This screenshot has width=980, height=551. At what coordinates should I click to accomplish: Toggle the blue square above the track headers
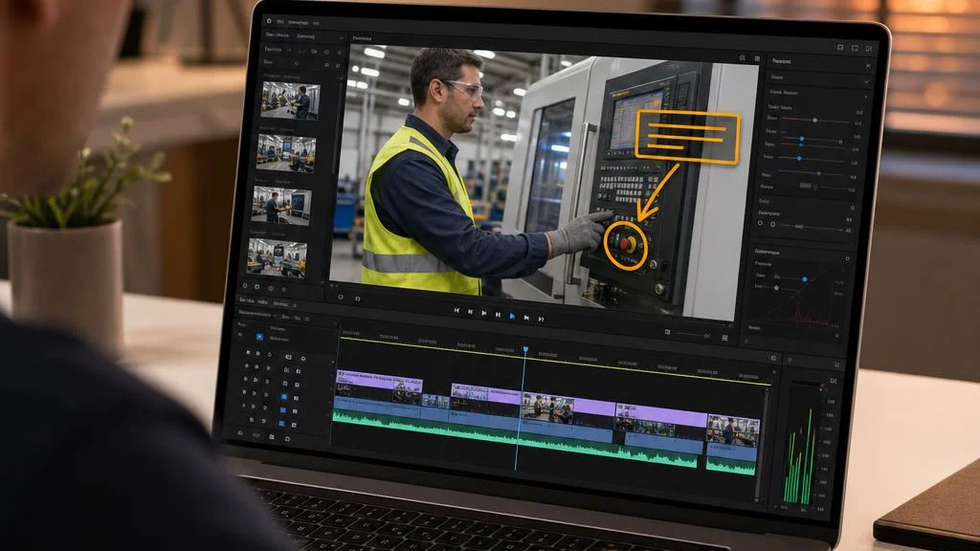pos(259,337)
